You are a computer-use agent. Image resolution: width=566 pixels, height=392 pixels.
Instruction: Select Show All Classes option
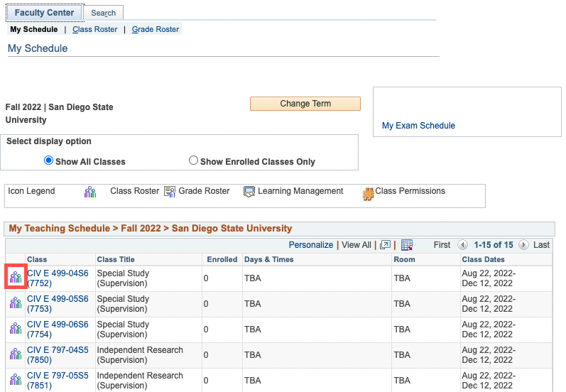pos(48,160)
